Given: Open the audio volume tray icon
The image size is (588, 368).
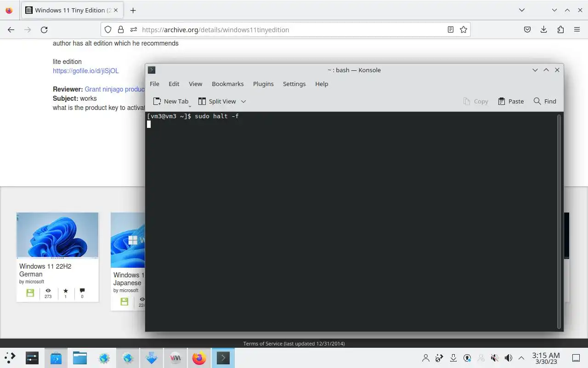Looking at the screenshot, I should click(x=509, y=358).
